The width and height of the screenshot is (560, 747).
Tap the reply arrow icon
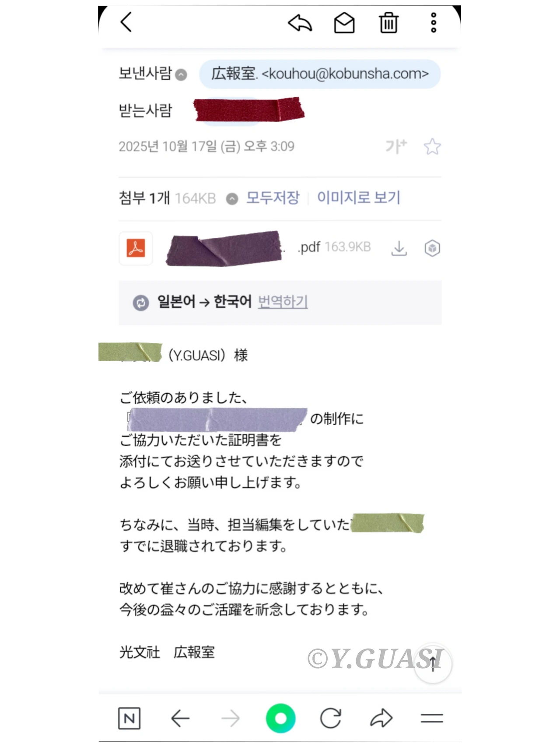pos(300,23)
